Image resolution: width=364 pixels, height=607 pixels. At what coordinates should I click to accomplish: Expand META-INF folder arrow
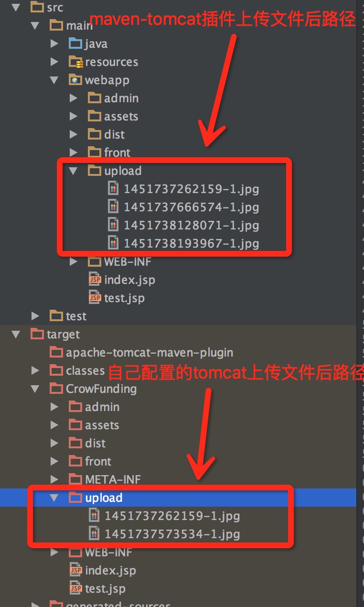tap(54, 479)
